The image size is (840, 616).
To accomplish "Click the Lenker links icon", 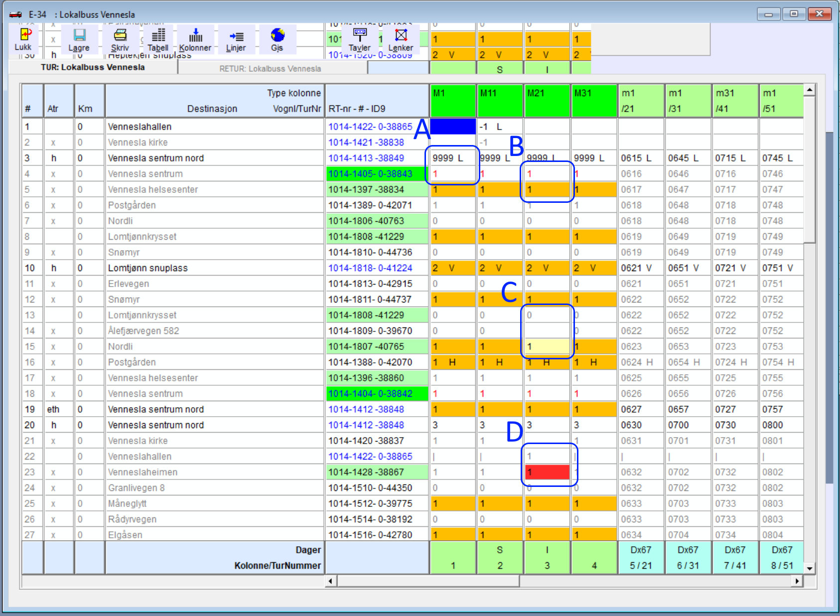I will 401,35.
